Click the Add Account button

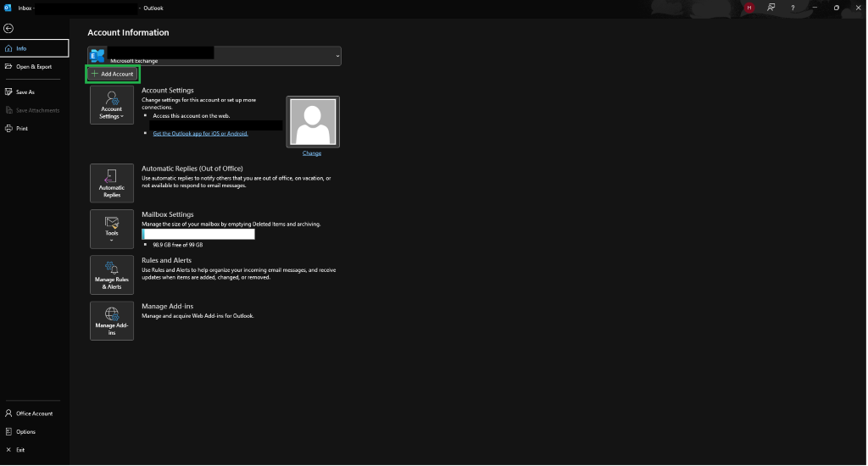pos(113,74)
